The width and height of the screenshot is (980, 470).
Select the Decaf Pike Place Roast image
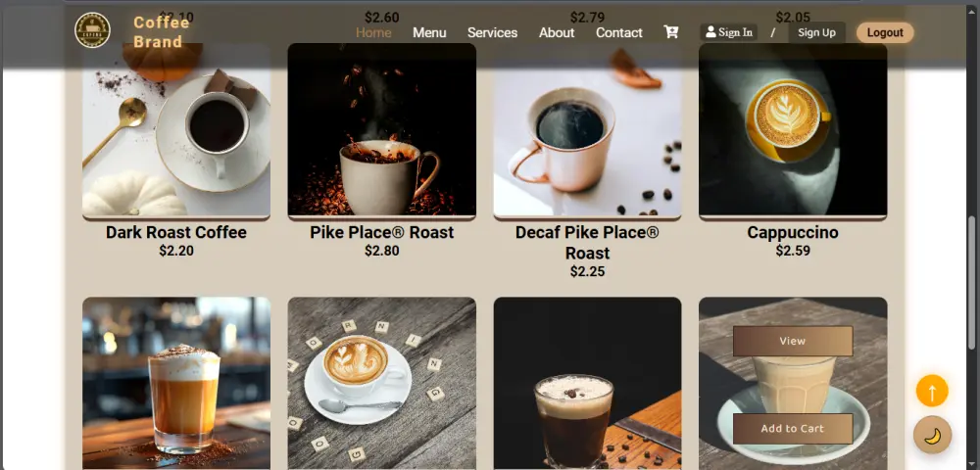[x=587, y=129]
